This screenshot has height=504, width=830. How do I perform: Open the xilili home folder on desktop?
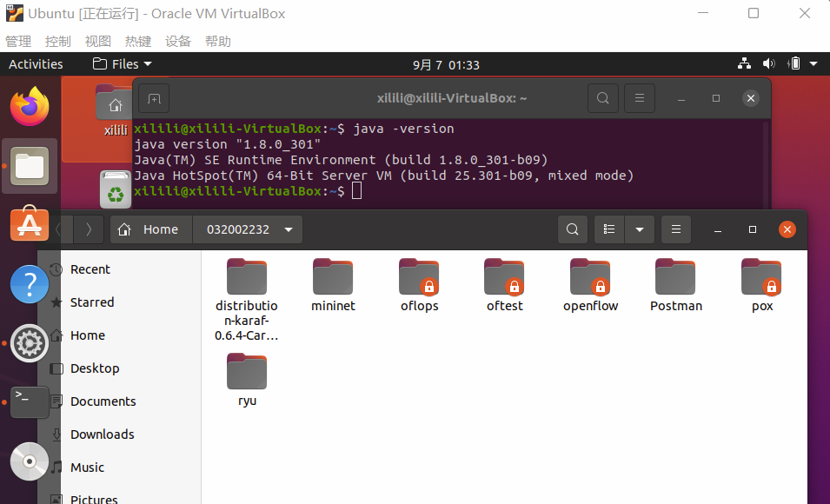tap(115, 110)
